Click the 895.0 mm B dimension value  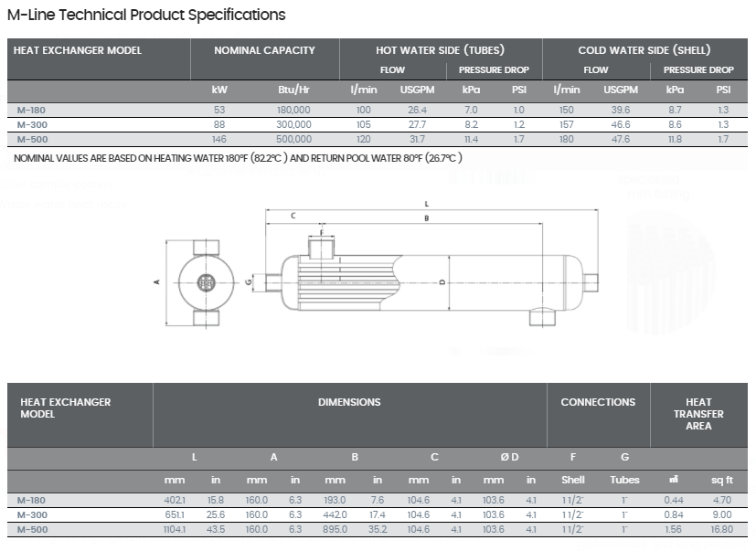click(x=335, y=529)
